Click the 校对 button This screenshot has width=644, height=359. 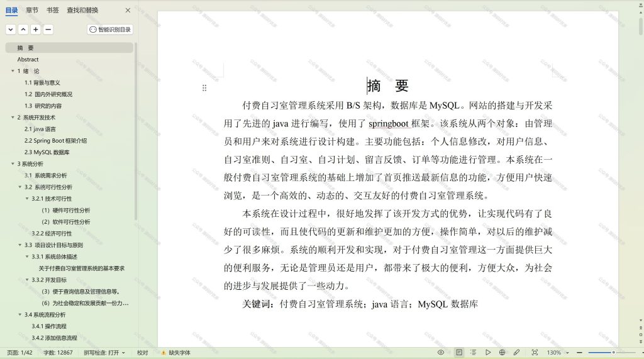tap(143, 353)
